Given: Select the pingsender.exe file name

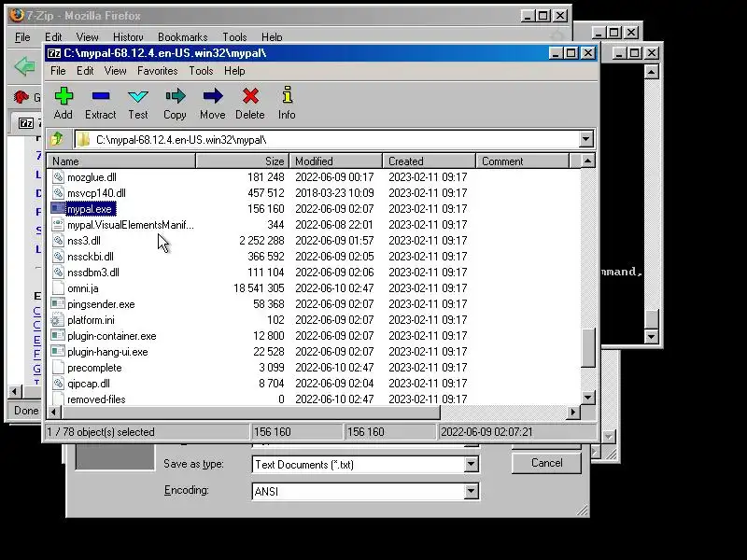Looking at the screenshot, I should tap(101, 304).
